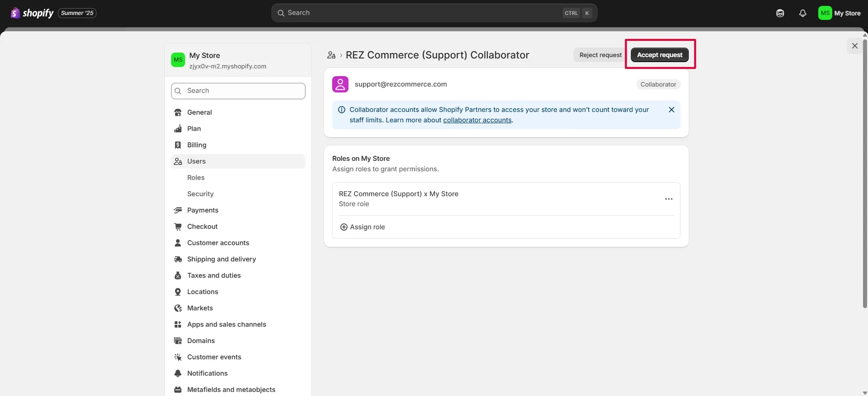This screenshot has width=868, height=396.
Task: Accept the collaborator request
Action: click(x=659, y=55)
